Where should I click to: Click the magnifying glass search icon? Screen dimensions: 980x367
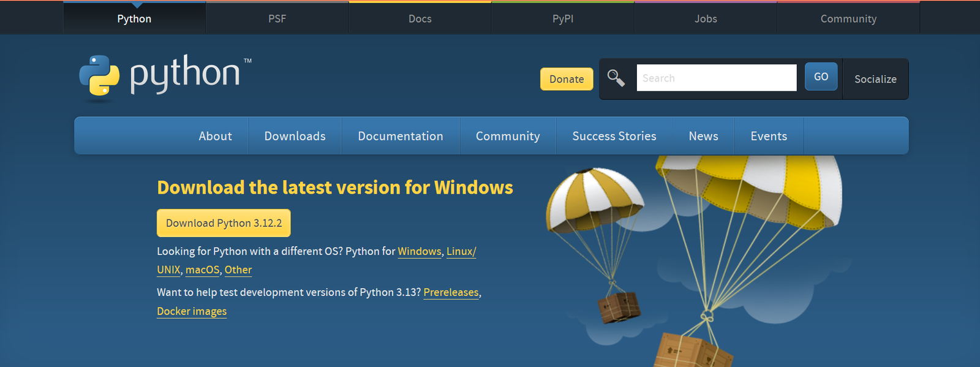click(616, 78)
